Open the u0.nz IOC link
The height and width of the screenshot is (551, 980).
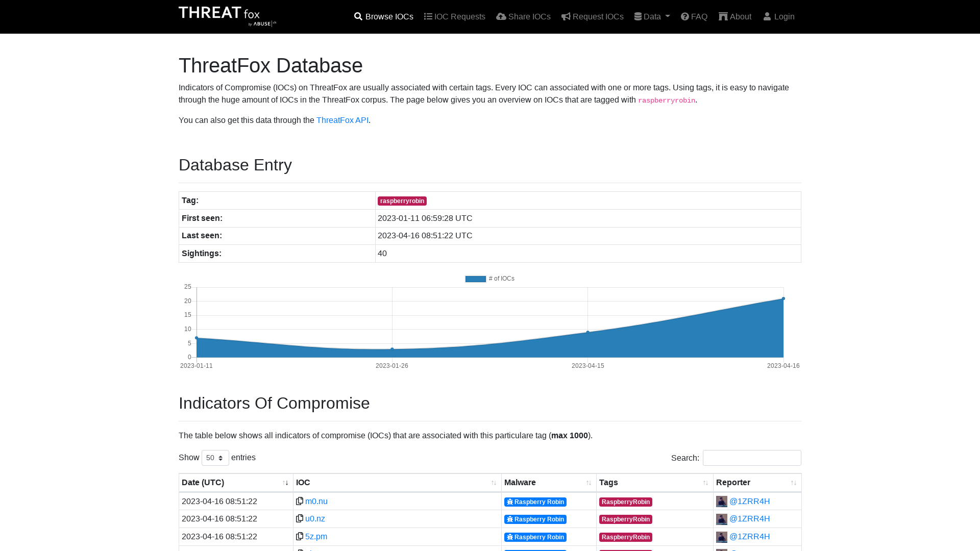(x=315, y=519)
